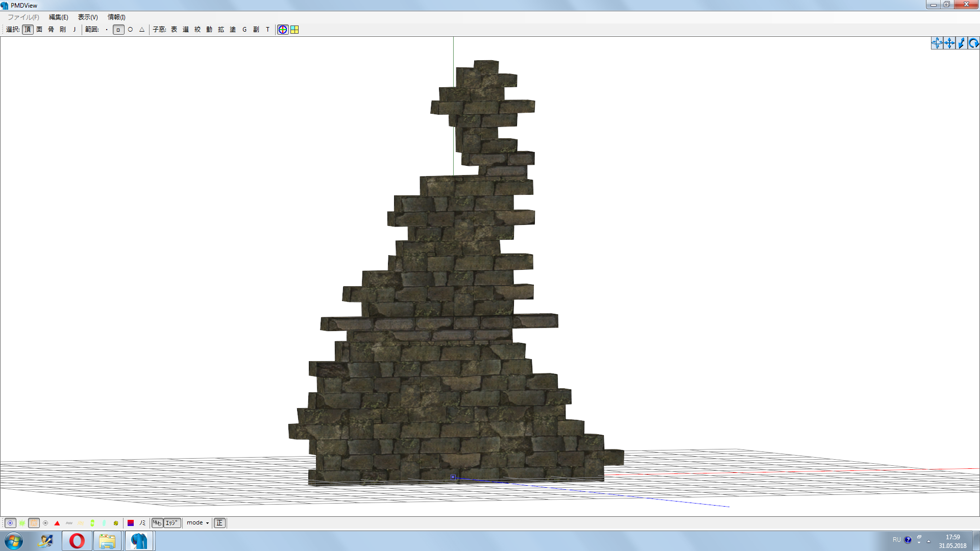The image size is (980, 551).
Task: Toggle the square box range selection button
Action: (118, 30)
